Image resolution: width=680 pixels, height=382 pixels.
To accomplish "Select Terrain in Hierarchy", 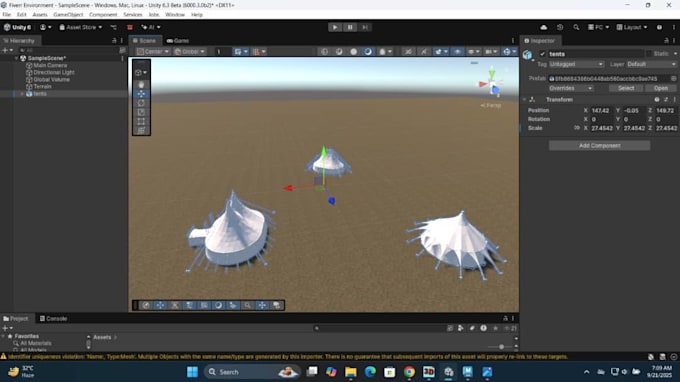I will [42, 87].
